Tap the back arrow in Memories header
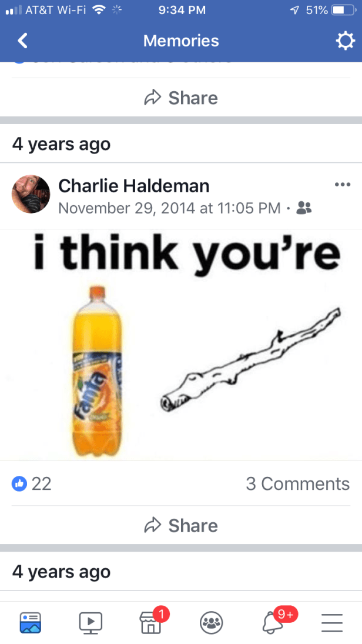 [22, 41]
